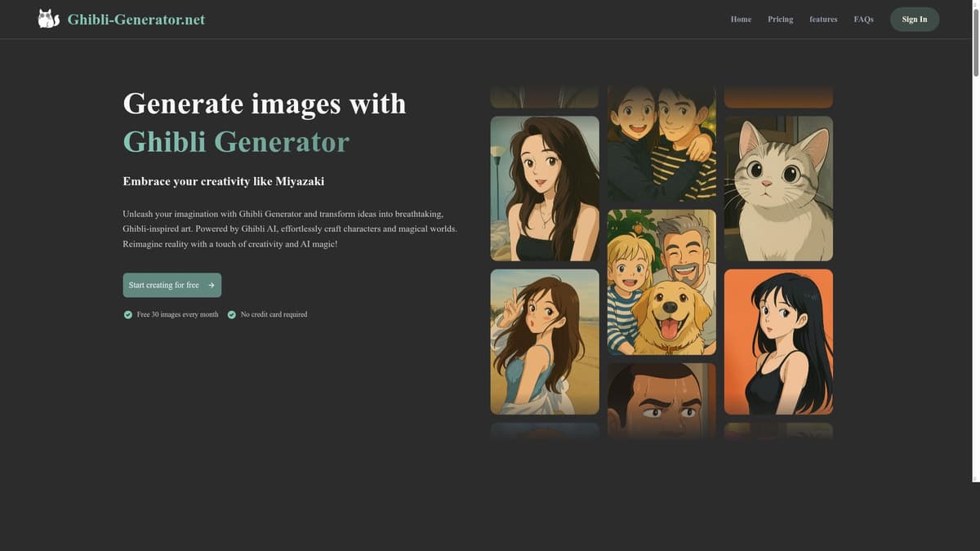Open the Pricing navigation item
This screenshot has width=980, height=551.
[x=781, y=17]
